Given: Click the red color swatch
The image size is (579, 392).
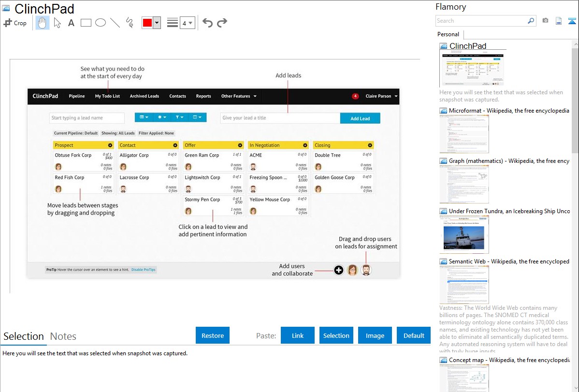Looking at the screenshot, I should pyautogui.click(x=147, y=23).
